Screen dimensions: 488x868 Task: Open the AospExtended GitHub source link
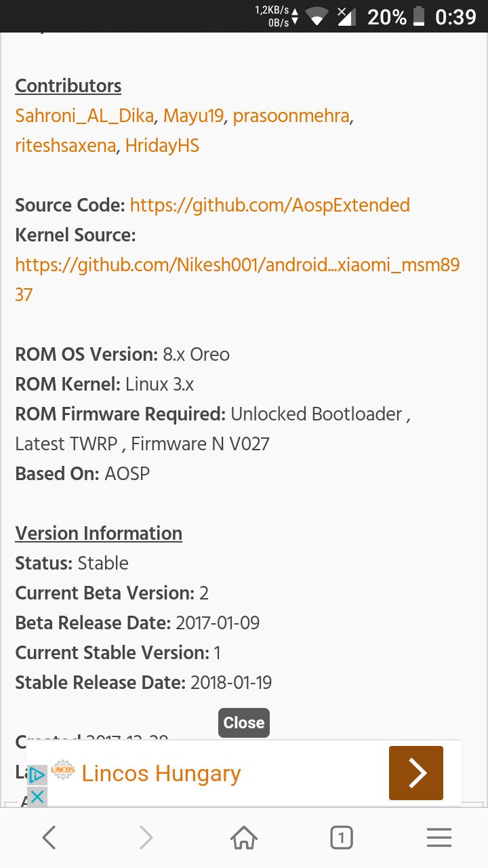pyautogui.click(x=270, y=205)
